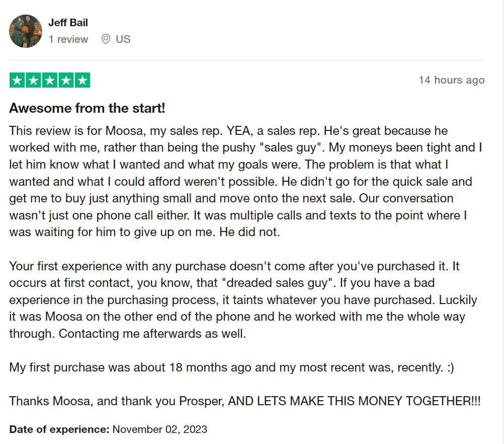Click the "November 02, 2023" date
Viewport: 504px width, 444px height.
[x=159, y=429]
